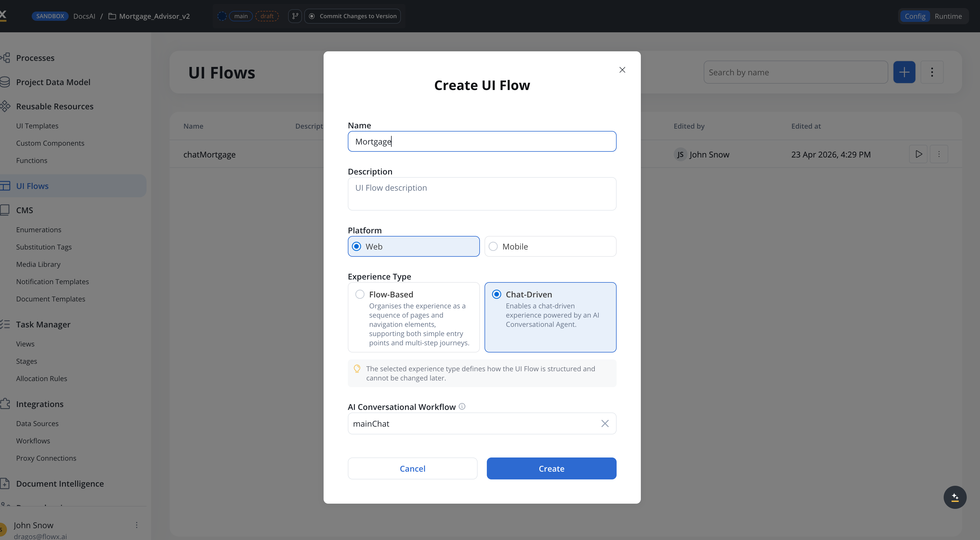Close the Create UI Flow dialog
Screen dimensions: 980x540
622,70
